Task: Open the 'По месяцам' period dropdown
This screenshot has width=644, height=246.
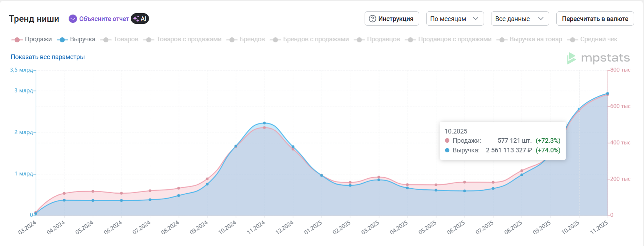Action: pyautogui.click(x=454, y=19)
